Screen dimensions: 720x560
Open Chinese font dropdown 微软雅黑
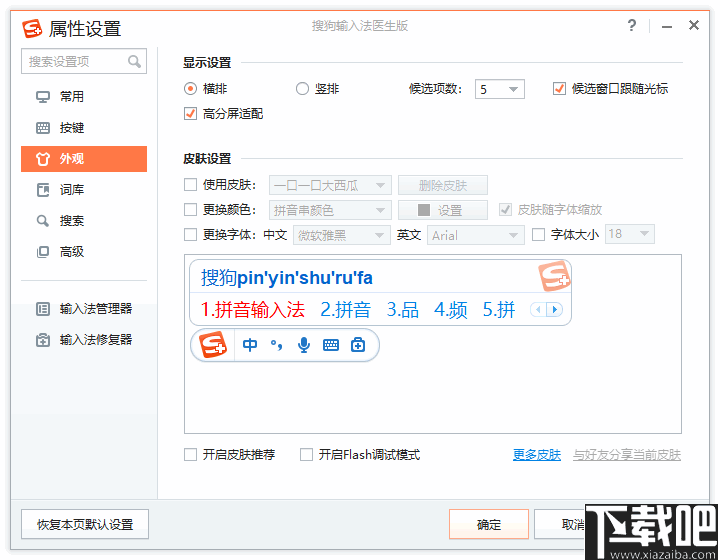coord(342,235)
